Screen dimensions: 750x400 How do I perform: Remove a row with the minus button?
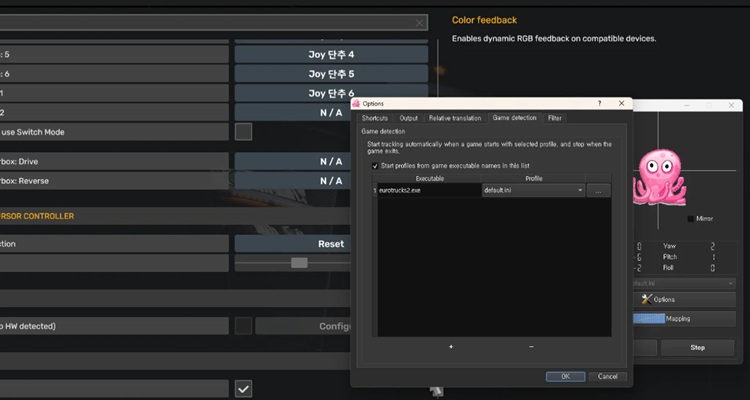(x=531, y=346)
